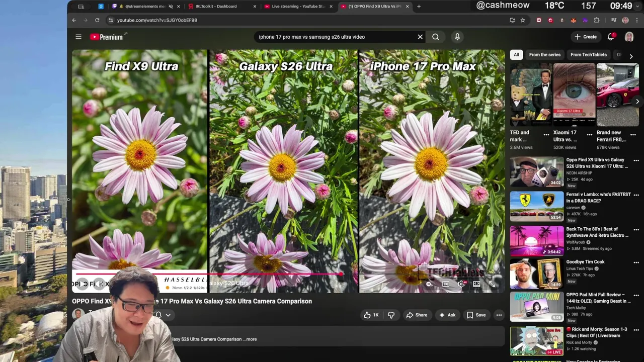
Task: View site information icon in address bar
Action: point(111,20)
